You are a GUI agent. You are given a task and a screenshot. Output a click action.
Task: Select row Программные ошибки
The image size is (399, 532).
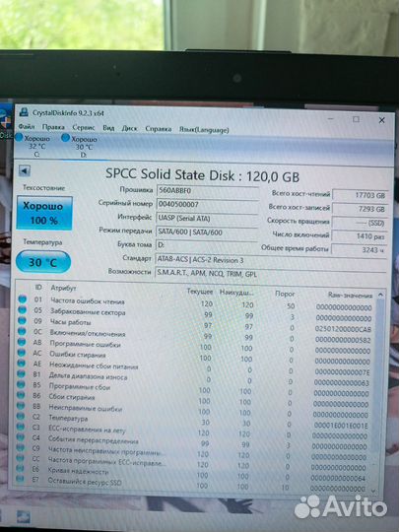(x=195, y=346)
